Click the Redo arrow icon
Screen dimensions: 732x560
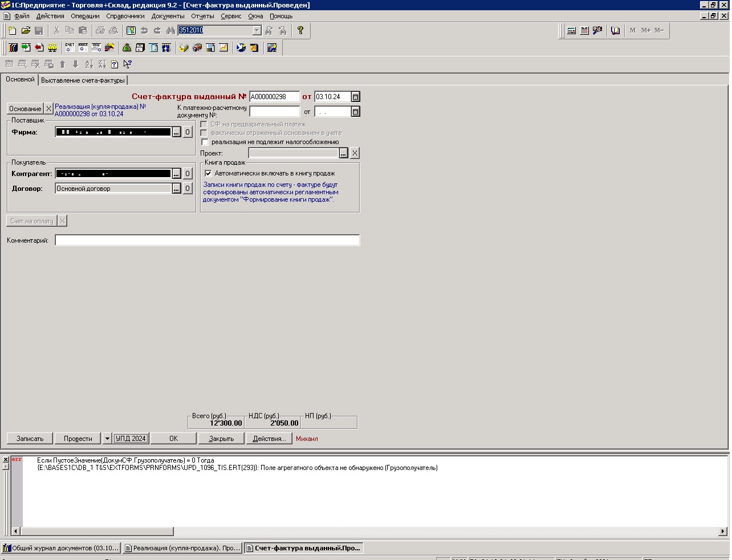157,30
